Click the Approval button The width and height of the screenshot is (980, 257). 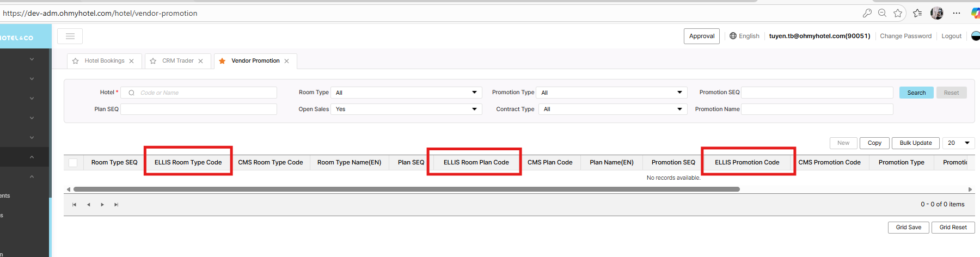click(702, 36)
